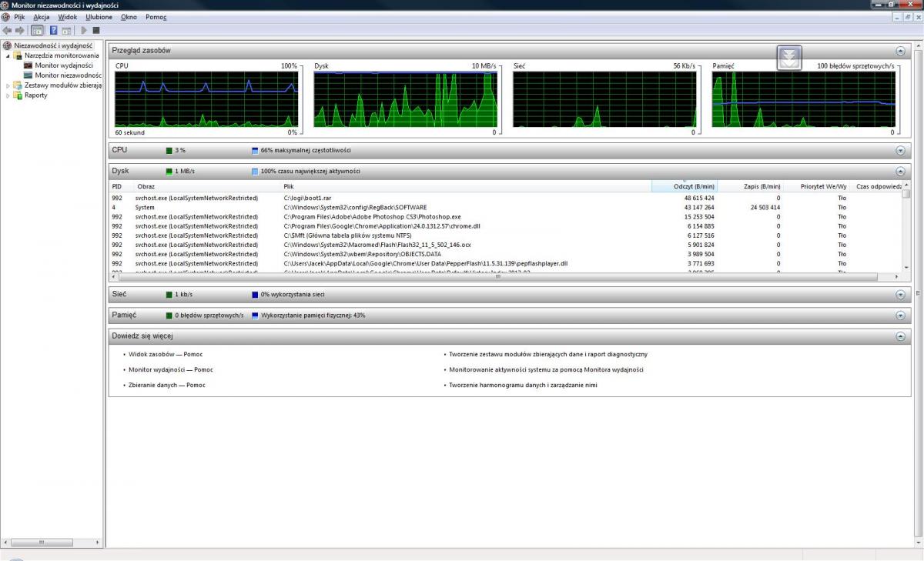Open link Tworzenie harmonogramu danych
The image size is (924, 561).
pos(523,385)
